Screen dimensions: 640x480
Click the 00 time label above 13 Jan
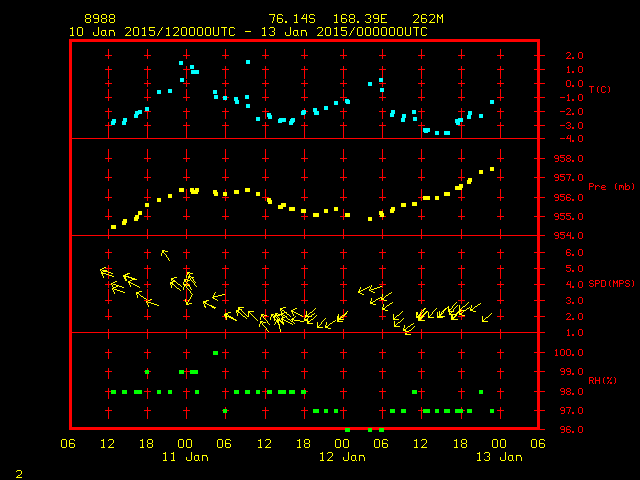499,444
